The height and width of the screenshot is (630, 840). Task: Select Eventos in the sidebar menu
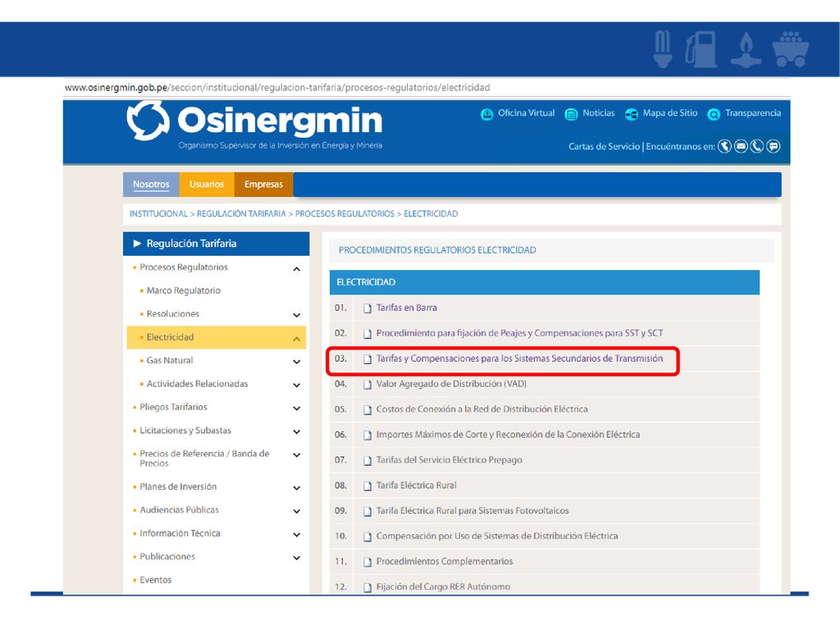pos(155,580)
